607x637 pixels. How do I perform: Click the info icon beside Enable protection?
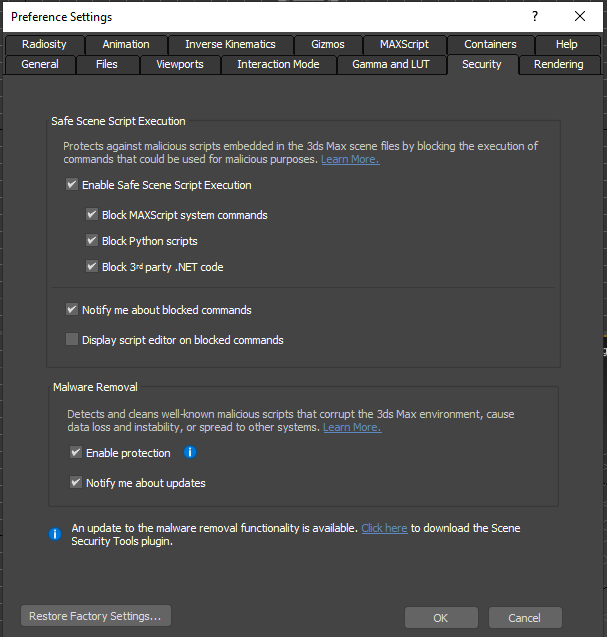tap(190, 453)
